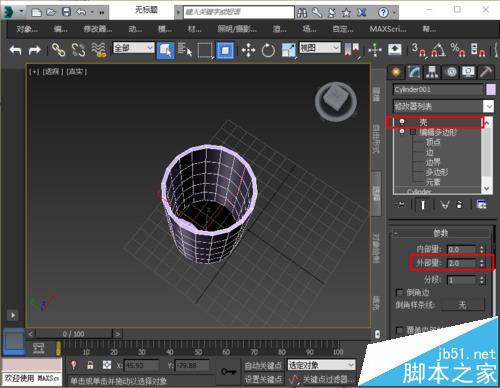Toggle the lightbulb of 编辑多边形 modifier

point(402,132)
